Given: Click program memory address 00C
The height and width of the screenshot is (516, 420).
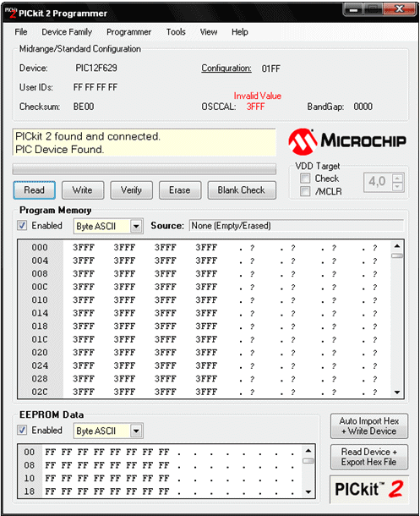Looking at the screenshot, I should pos(40,287).
